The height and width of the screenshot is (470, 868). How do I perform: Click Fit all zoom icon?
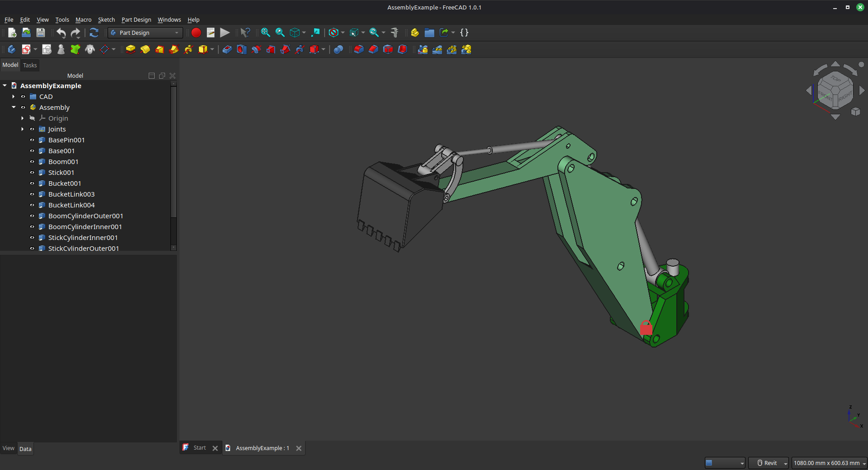click(x=265, y=33)
